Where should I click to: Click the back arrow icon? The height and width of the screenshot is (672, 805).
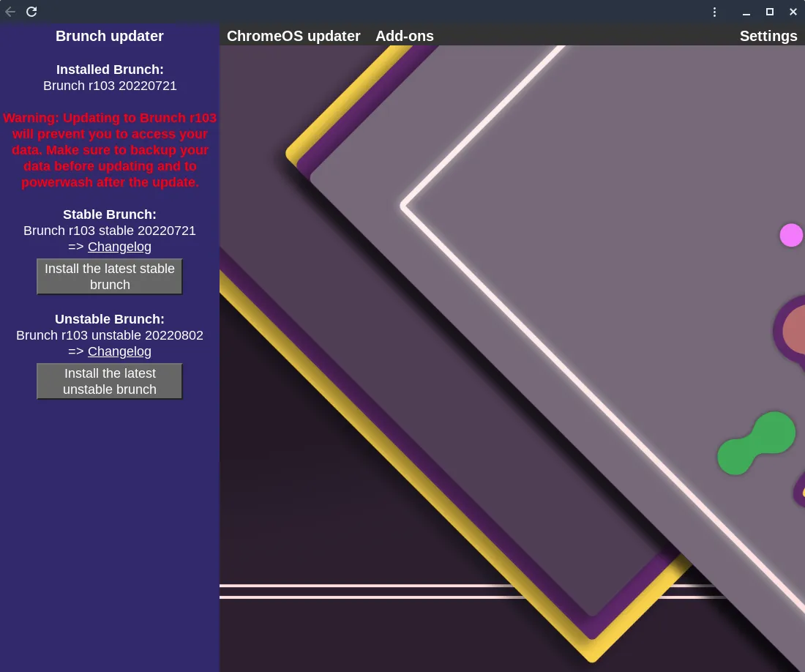point(10,12)
